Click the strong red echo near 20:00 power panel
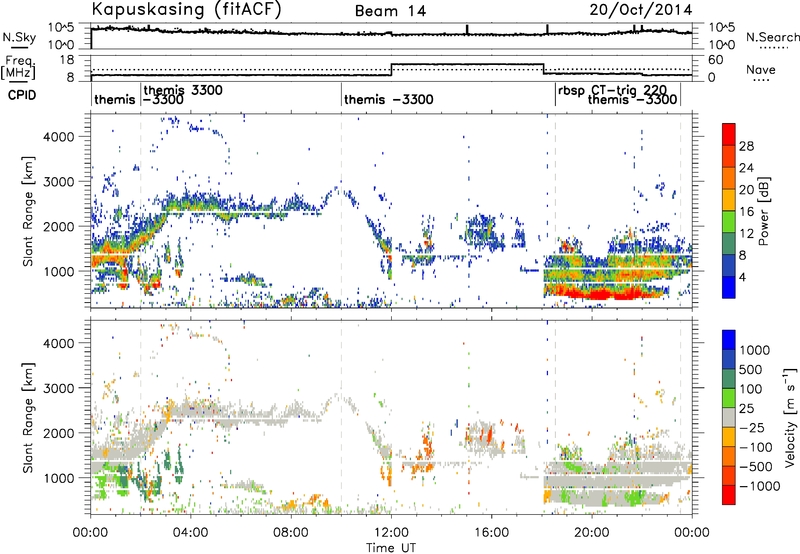Viewport: 800px width, 554px height. pos(605,293)
